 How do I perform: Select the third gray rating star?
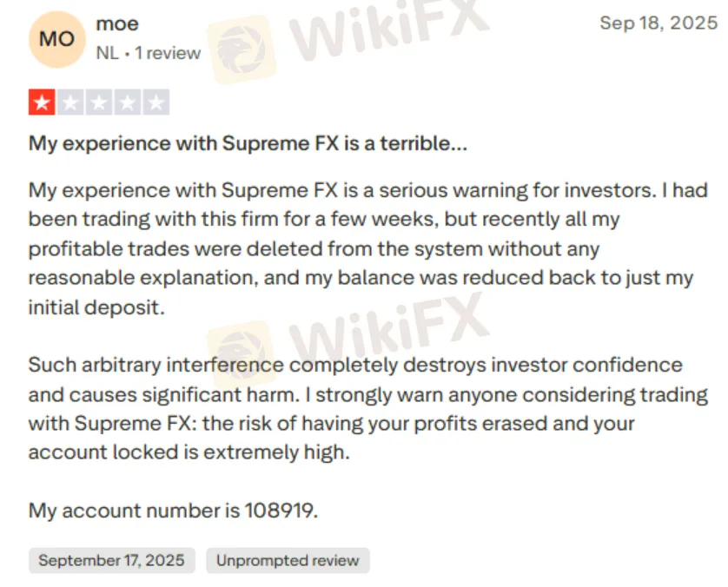tap(99, 103)
